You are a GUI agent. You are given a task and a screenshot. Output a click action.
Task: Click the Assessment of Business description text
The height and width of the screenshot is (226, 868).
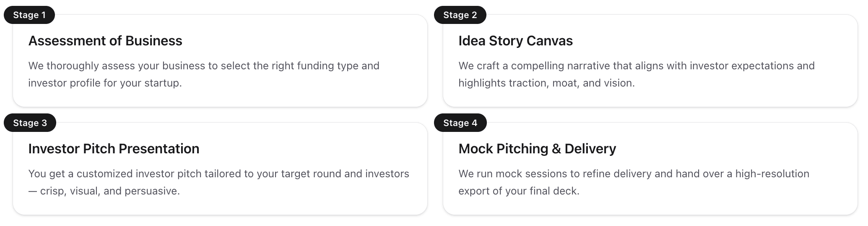[204, 74]
